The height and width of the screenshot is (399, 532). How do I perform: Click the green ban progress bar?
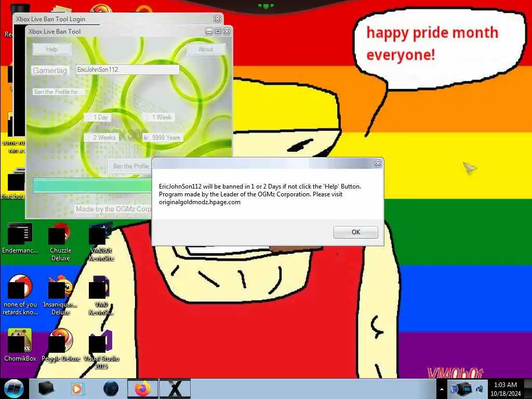tap(92, 185)
